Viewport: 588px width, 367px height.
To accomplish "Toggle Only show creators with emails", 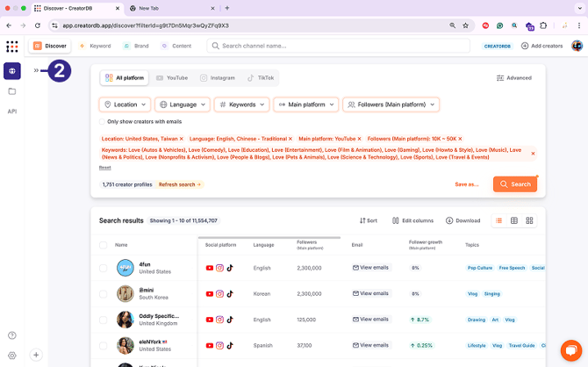I will (x=102, y=121).
